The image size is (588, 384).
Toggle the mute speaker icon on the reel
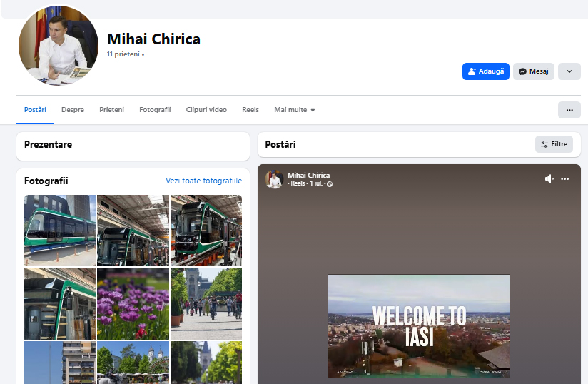click(x=549, y=179)
